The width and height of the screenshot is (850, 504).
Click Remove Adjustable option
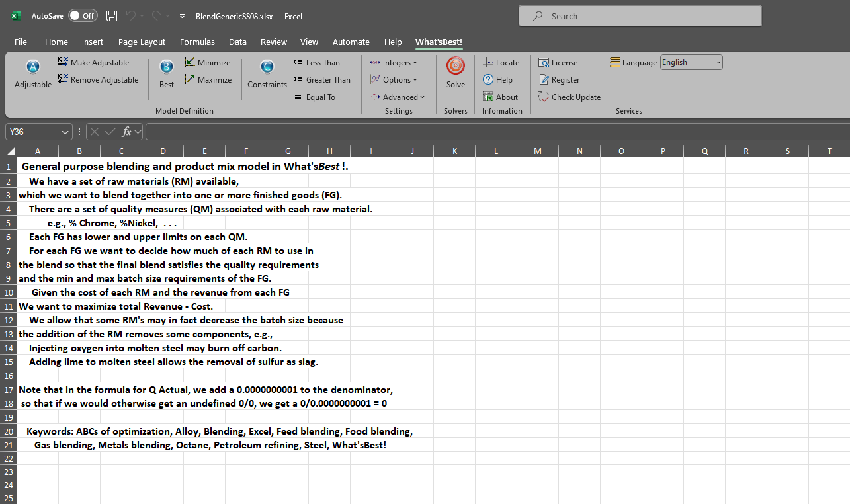tap(98, 79)
